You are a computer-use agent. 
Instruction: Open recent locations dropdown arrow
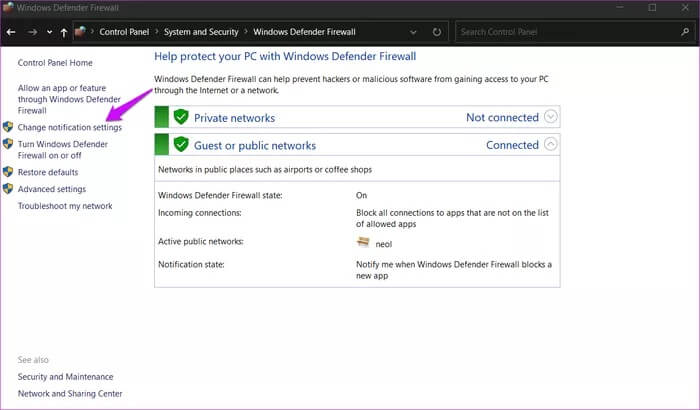(x=50, y=32)
